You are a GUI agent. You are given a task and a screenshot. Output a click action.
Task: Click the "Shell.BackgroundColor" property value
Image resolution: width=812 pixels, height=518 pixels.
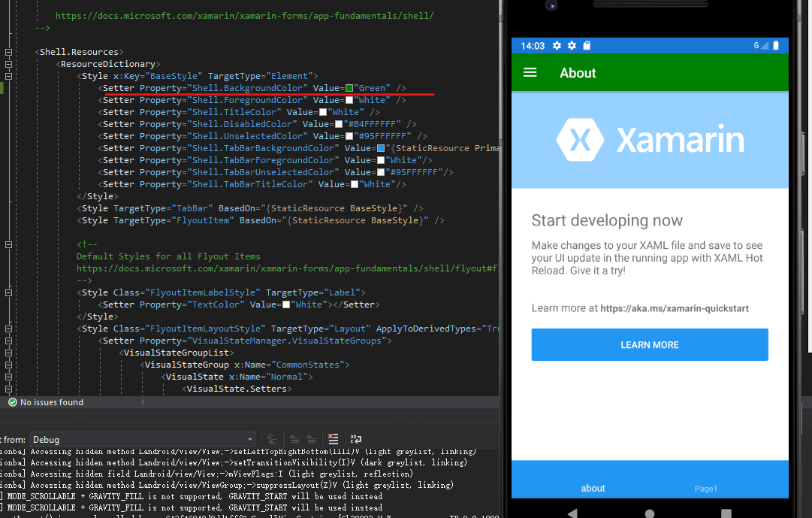pos(247,88)
